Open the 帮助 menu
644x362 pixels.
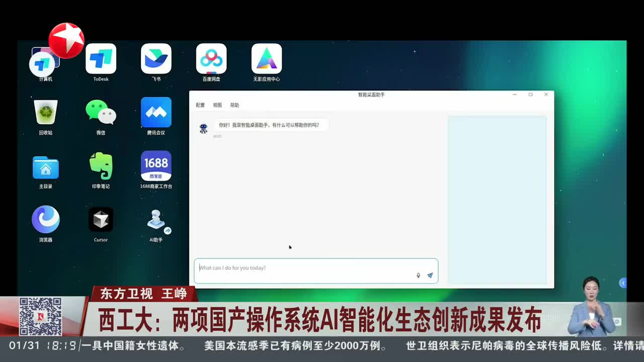234,105
